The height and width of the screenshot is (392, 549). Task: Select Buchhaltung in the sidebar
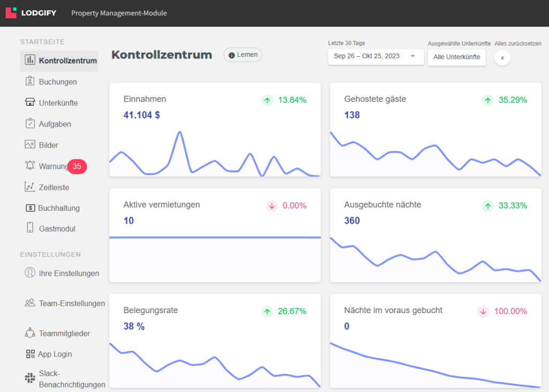pos(59,208)
